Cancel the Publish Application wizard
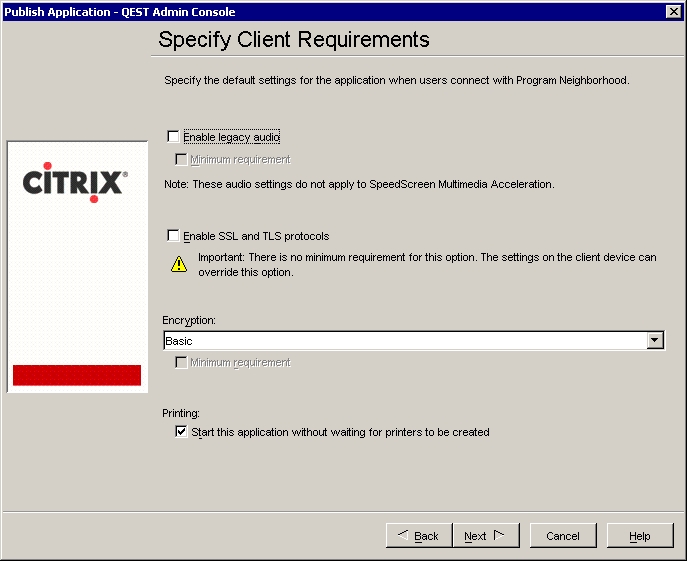This screenshot has width=687, height=561. [562, 536]
